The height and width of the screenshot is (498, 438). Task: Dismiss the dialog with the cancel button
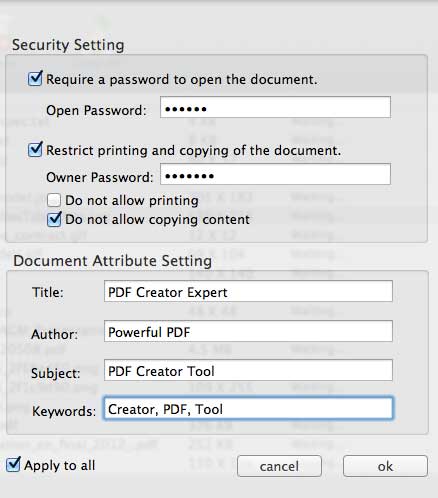[279, 466]
